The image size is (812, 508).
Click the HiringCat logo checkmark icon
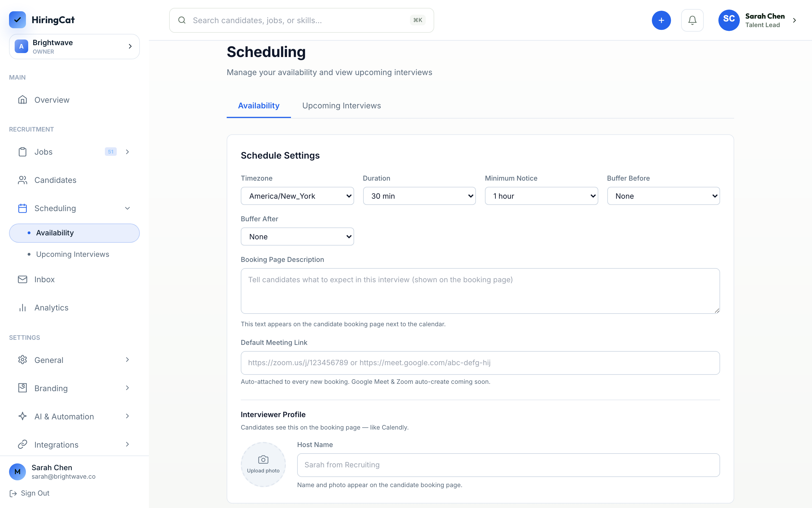click(17, 20)
